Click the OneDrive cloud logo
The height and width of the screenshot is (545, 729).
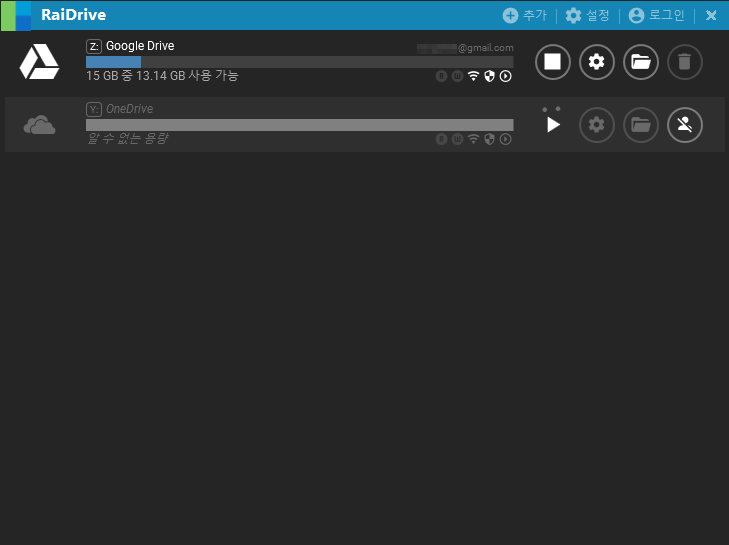click(40, 125)
